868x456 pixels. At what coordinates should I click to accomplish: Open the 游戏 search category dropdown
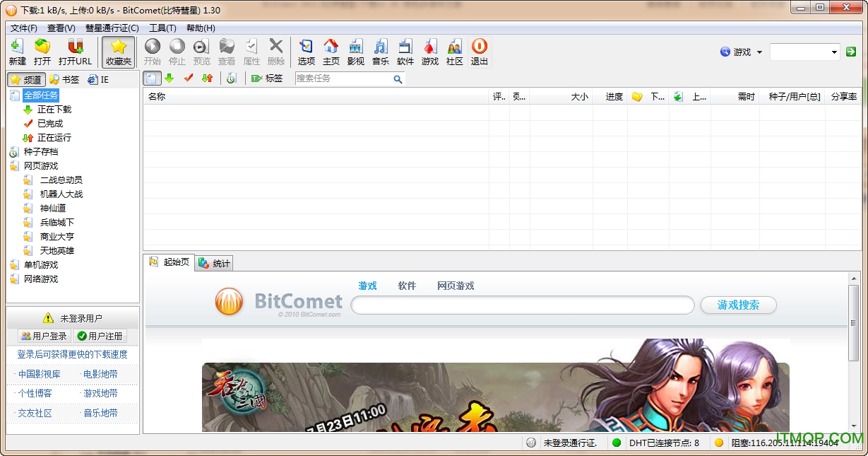pyautogui.click(x=742, y=52)
